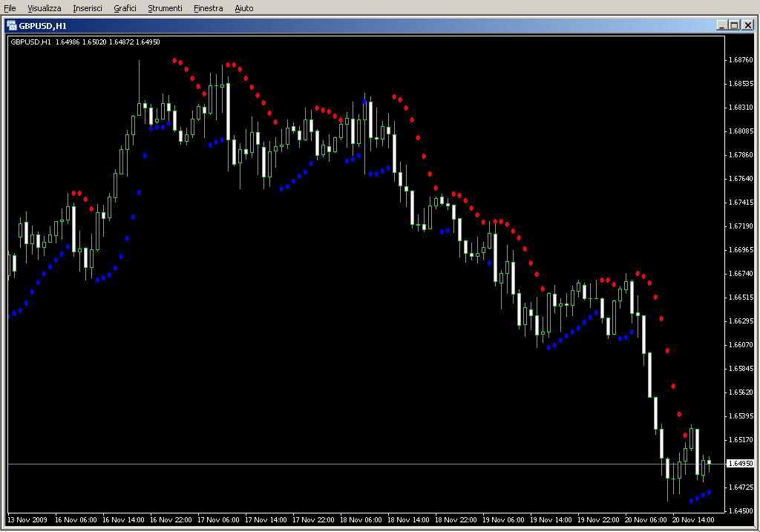The height and width of the screenshot is (532, 760).
Task: Click the 1.67190 price scale label
Action: pyautogui.click(x=741, y=226)
